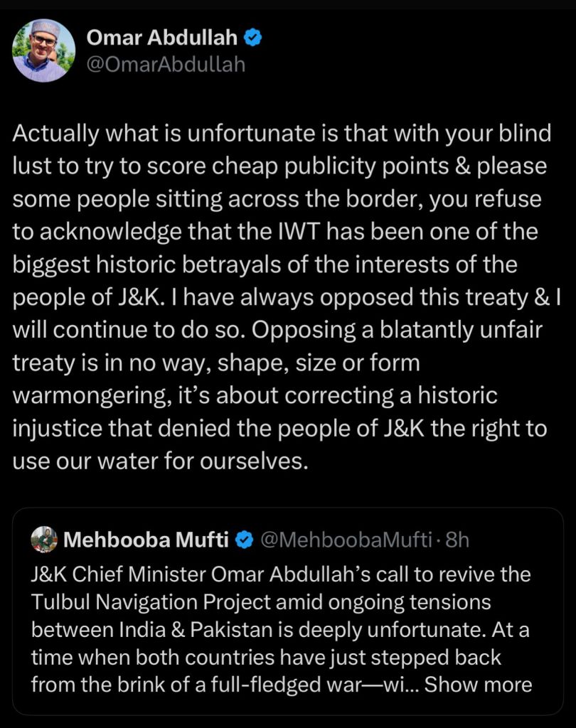Screen dimensions: 576x728
Task: Open the @MehboobaMufti handle
Action: pyautogui.click(x=346, y=540)
